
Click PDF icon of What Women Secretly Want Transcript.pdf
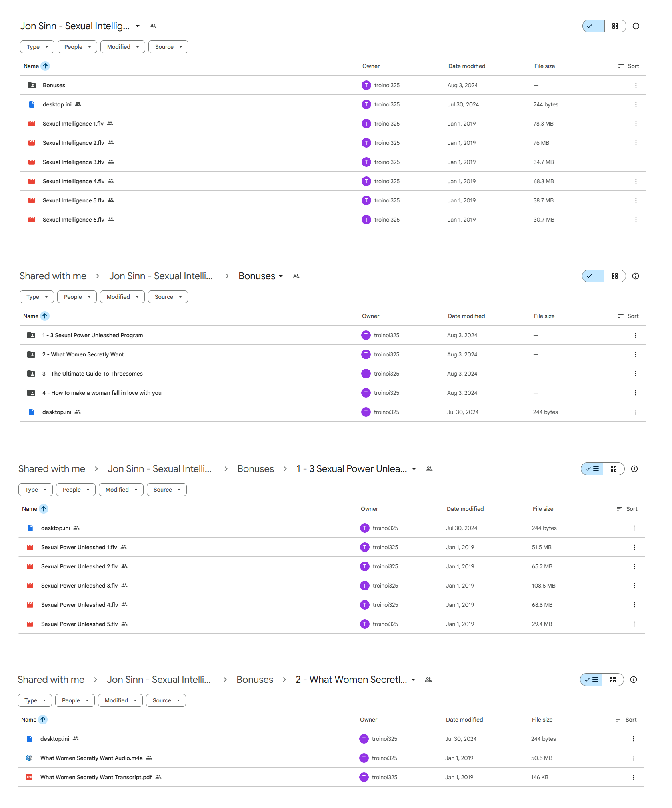[x=29, y=777]
